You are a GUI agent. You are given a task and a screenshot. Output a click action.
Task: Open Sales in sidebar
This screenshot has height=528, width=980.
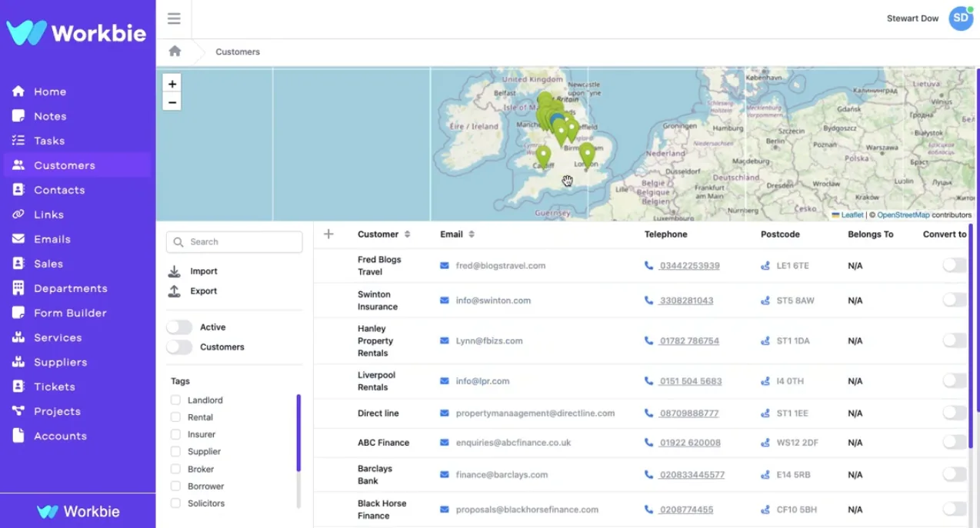pos(48,264)
